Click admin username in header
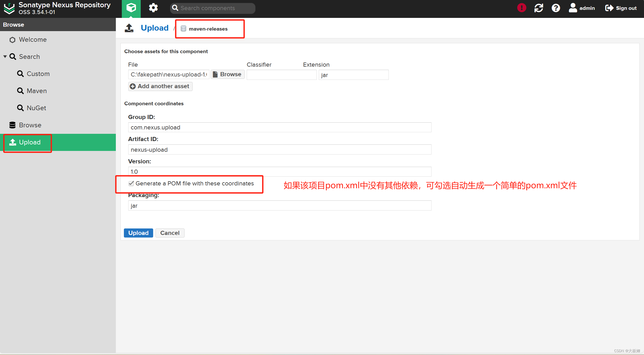The image size is (644, 355). (587, 8)
